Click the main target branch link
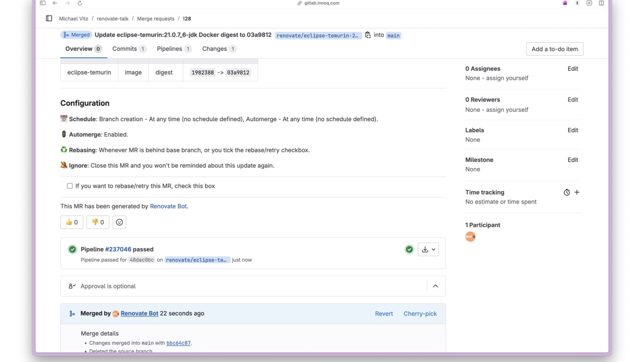 tap(393, 35)
